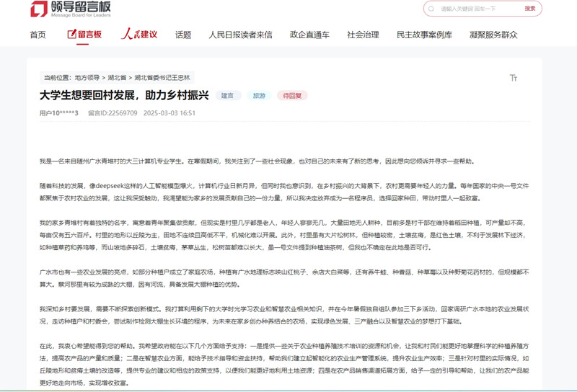The height and width of the screenshot is (392, 577).
Task: Open the 凝聚服务群众 menu item
Action: coord(493,35)
